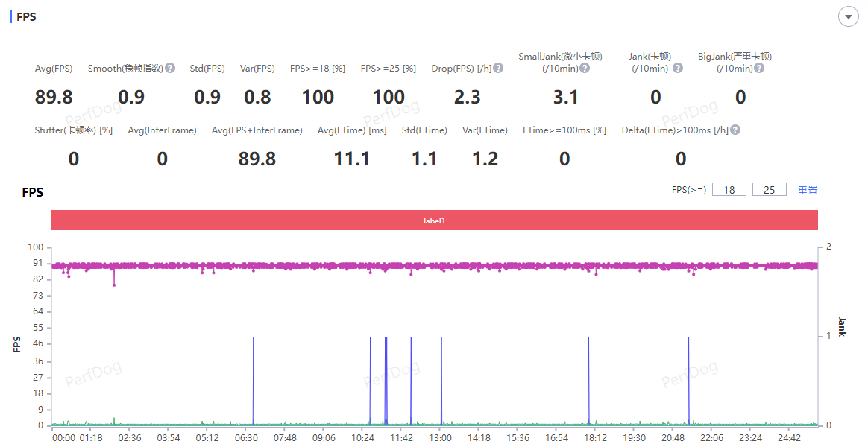The height and width of the screenshot is (447, 868).
Task: Click the FPS threshold field showing 18
Action: [729, 190]
